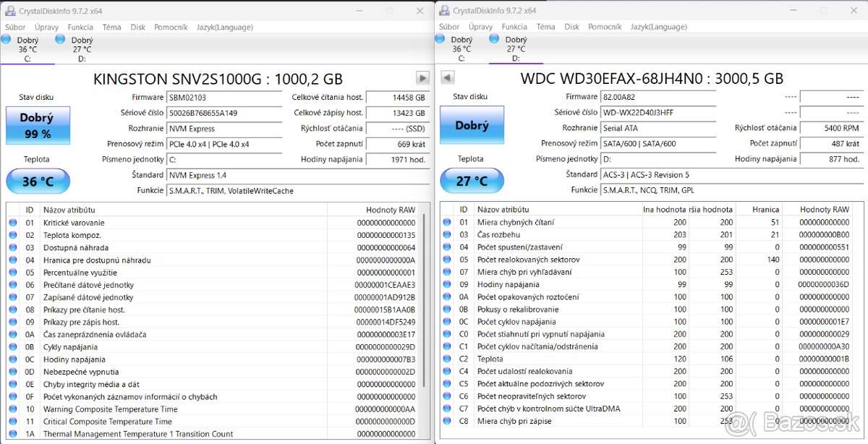Click blue dot beside Hodiny napájania on WDC

[x=447, y=284]
